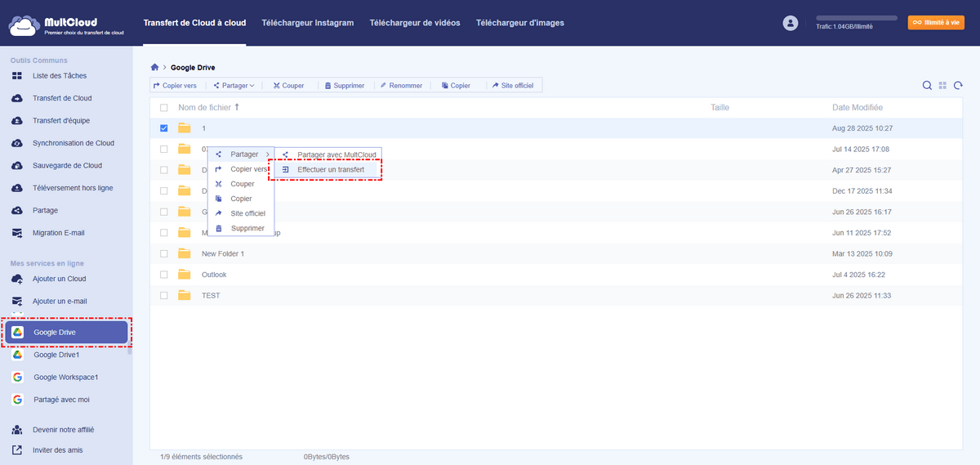Click the traffic usage progress bar
Screen dimensions: 980x465
click(857, 17)
